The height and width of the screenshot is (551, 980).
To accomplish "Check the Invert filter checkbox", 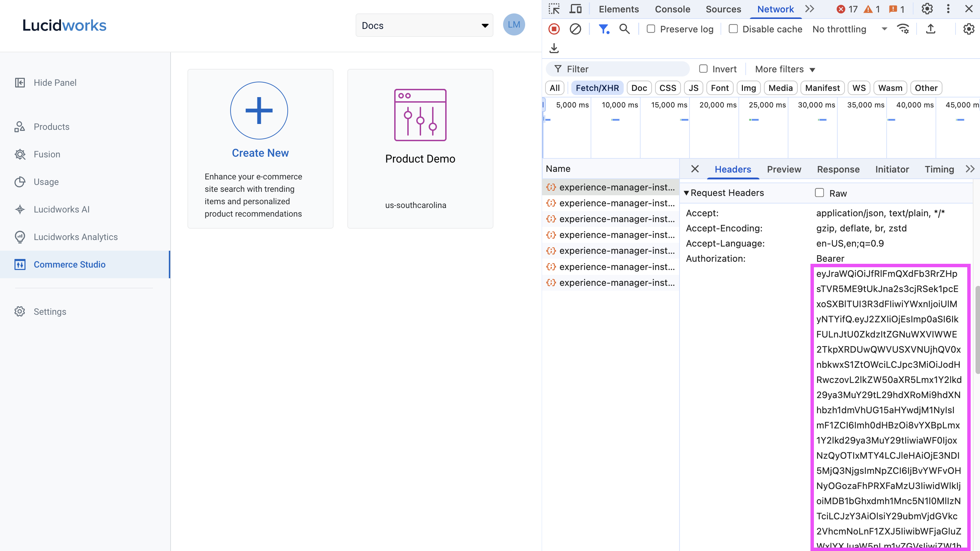I will tap(703, 69).
